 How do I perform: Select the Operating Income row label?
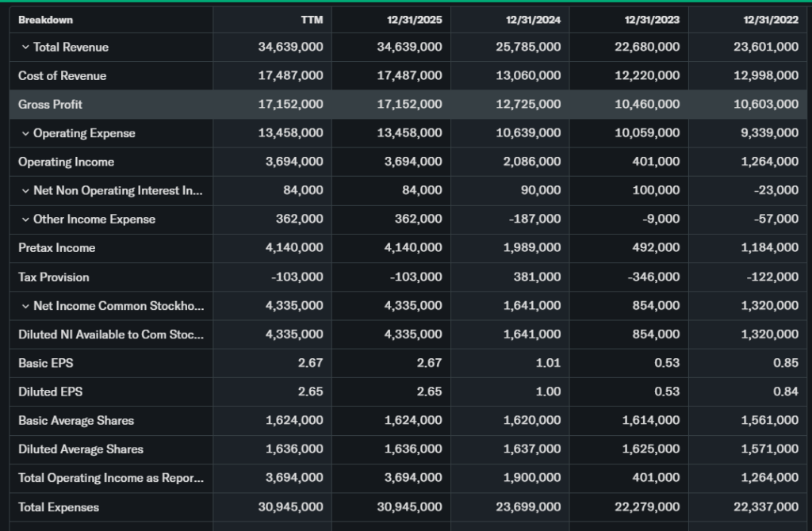(x=66, y=162)
